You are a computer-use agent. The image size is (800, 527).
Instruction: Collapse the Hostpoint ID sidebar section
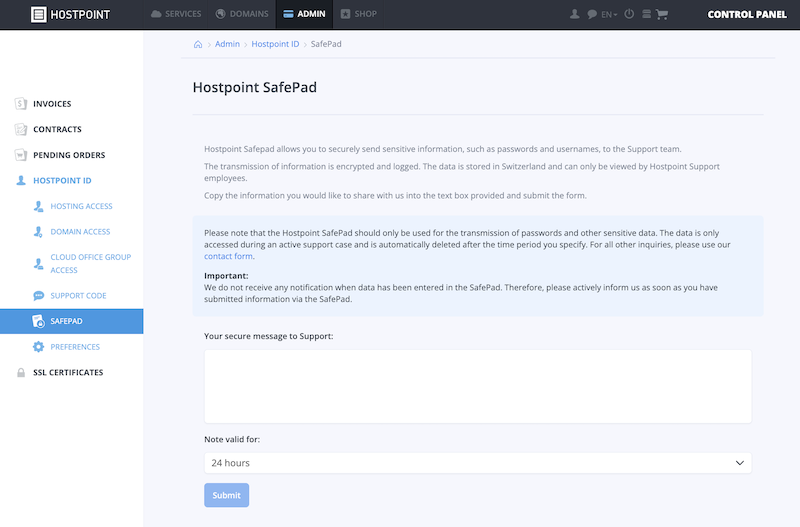point(62,181)
